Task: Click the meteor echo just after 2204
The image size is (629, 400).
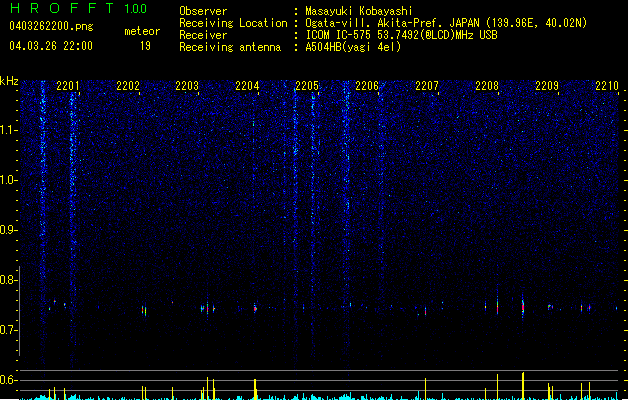Action: pyautogui.click(x=255, y=309)
